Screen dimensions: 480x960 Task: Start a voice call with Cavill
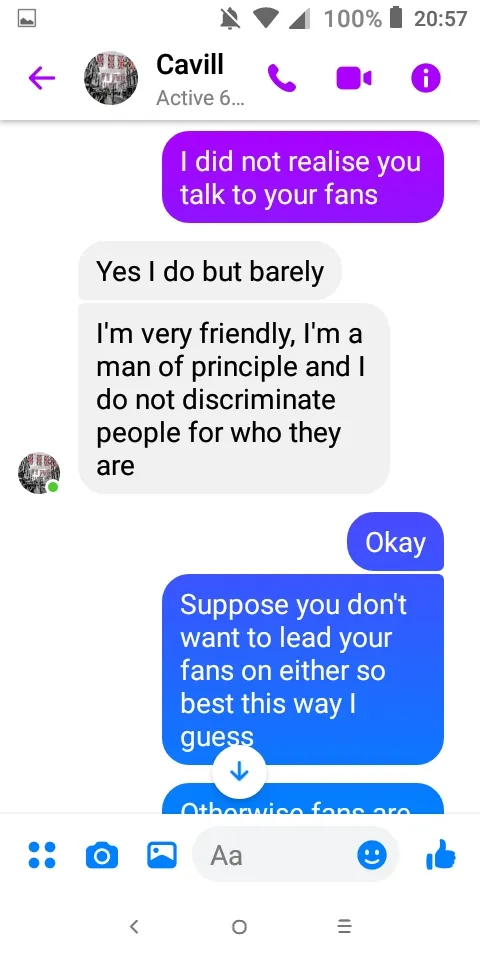click(282, 78)
